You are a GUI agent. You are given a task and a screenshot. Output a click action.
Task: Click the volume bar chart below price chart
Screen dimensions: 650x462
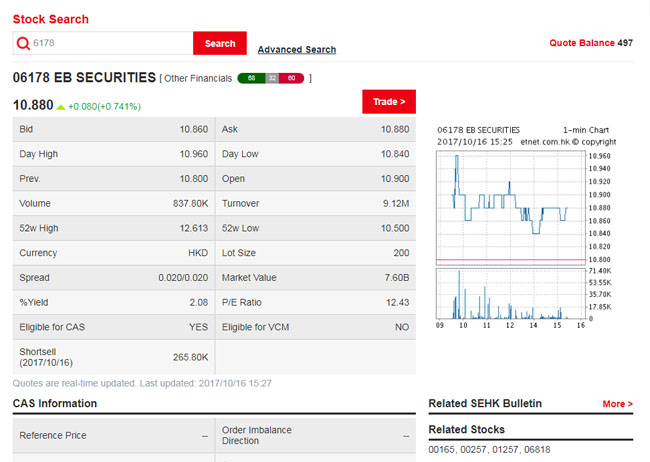510,295
